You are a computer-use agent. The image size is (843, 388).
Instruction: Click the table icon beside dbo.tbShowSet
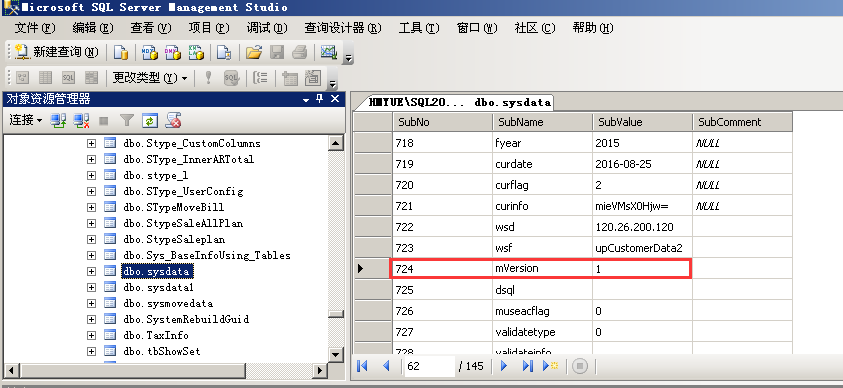click(x=110, y=351)
